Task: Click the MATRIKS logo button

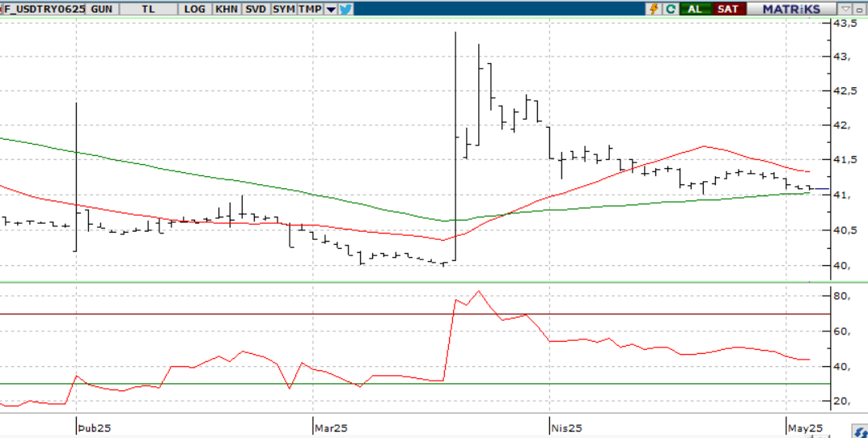Action: coord(792,9)
